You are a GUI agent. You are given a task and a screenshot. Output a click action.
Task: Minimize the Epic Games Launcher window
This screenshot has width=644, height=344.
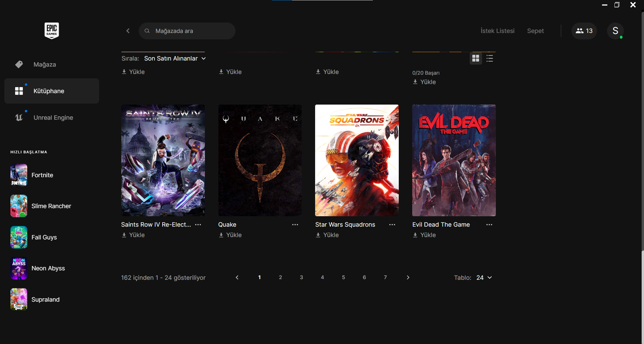click(605, 5)
